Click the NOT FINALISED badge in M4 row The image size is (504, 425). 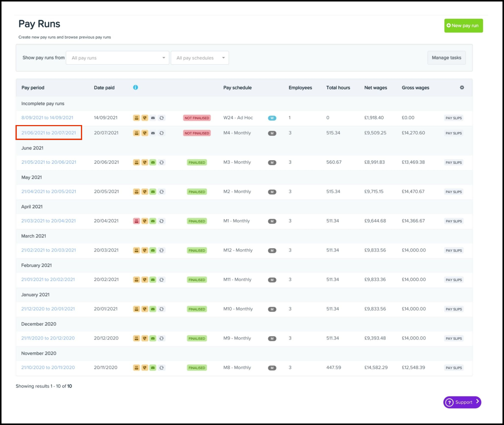coord(197,133)
